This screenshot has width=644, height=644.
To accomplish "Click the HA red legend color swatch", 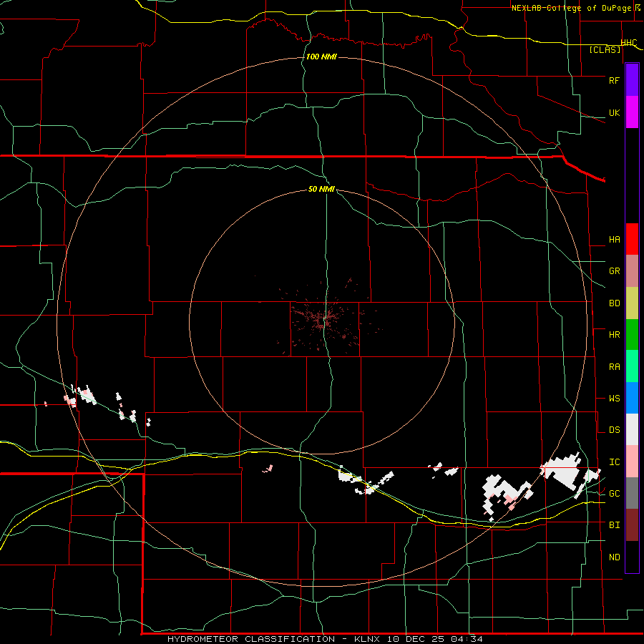I will pyautogui.click(x=632, y=239).
